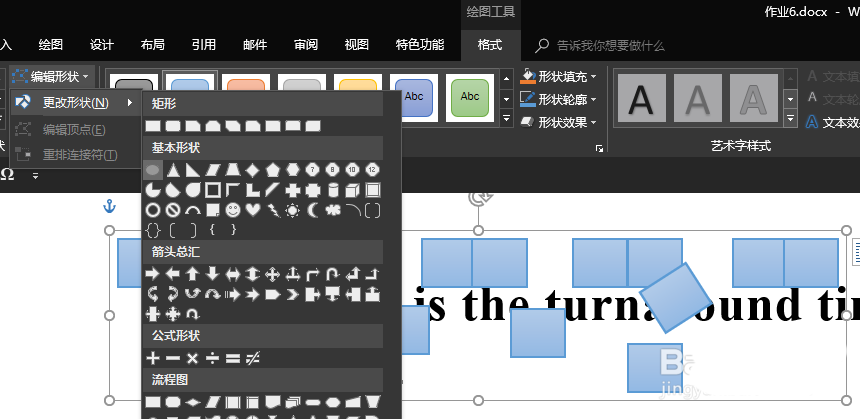The width and height of the screenshot is (860, 419).
Task: Click 文本效果 text effects button
Action: point(832,122)
